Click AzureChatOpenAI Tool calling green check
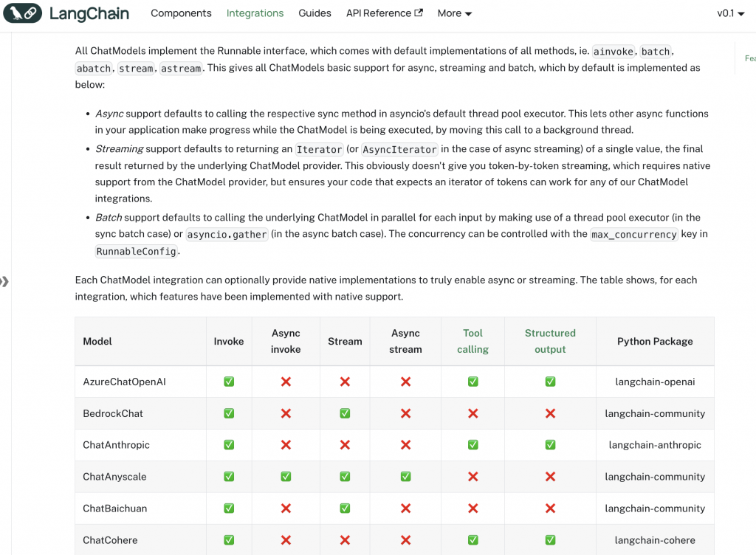Viewport: 756px width, 555px height. [473, 382]
